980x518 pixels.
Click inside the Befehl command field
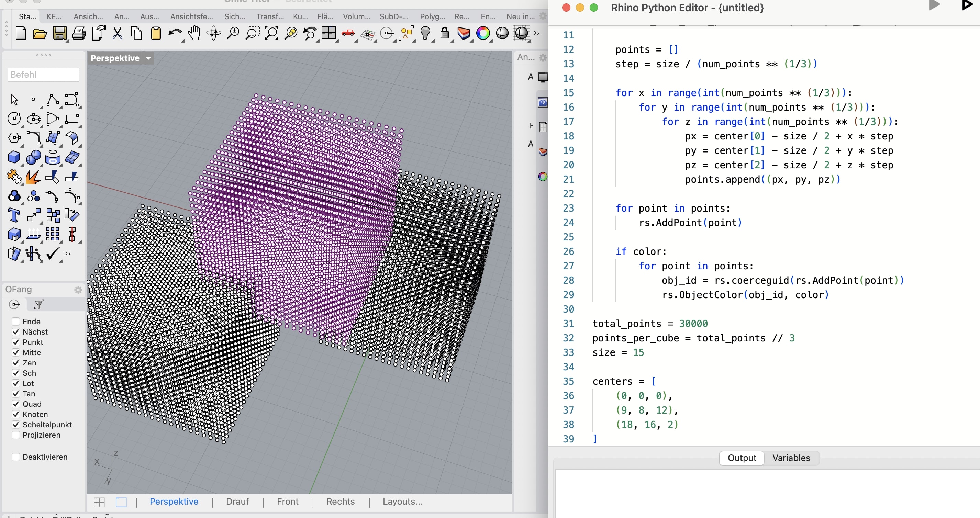pos(43,74)
